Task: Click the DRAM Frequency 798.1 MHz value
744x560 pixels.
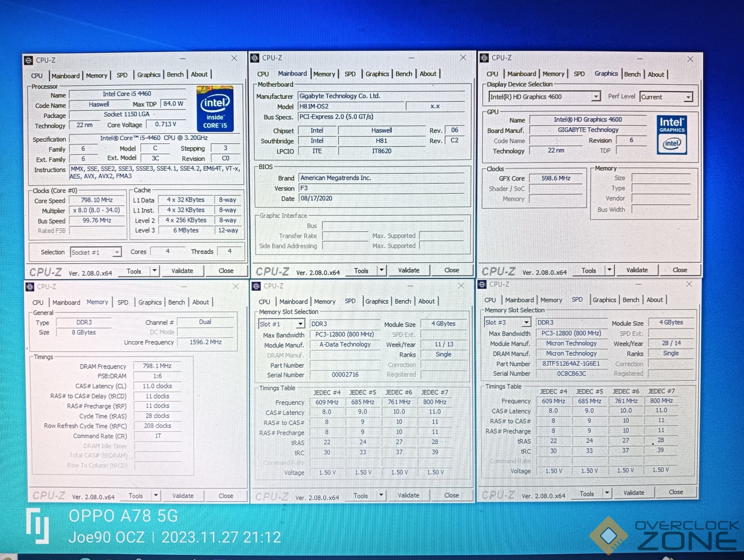Action: 157,366
